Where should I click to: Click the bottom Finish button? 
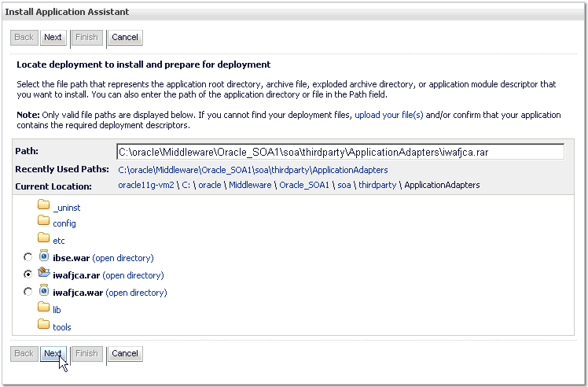pyautogui.click(x=86, y=354)
